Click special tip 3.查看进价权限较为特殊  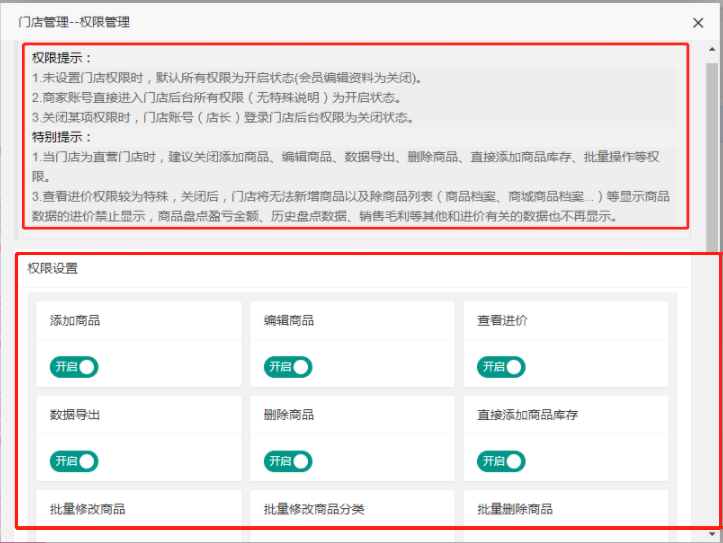(351, 206)
